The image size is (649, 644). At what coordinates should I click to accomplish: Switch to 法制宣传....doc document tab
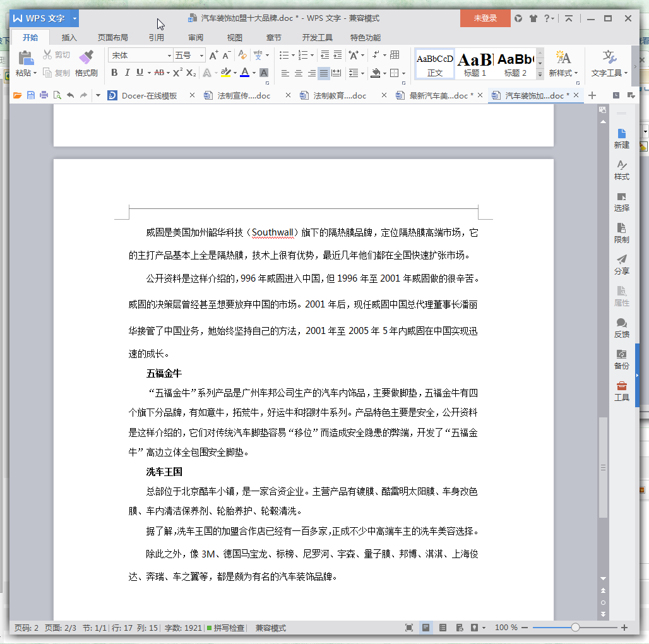(244, 95)
